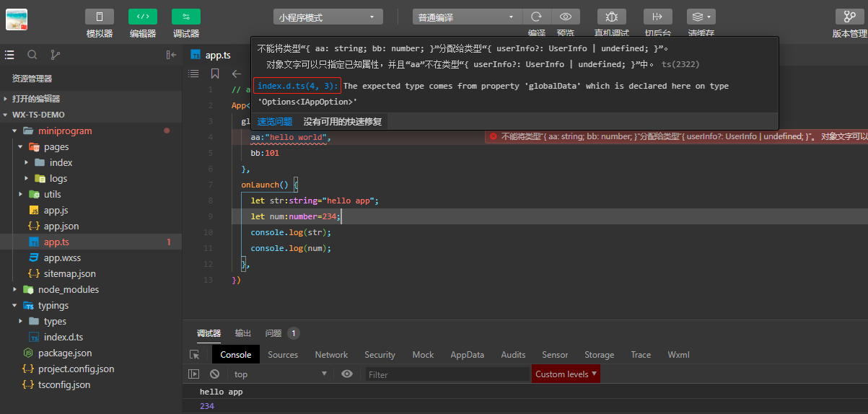Expand the node_modules folder

91,289
